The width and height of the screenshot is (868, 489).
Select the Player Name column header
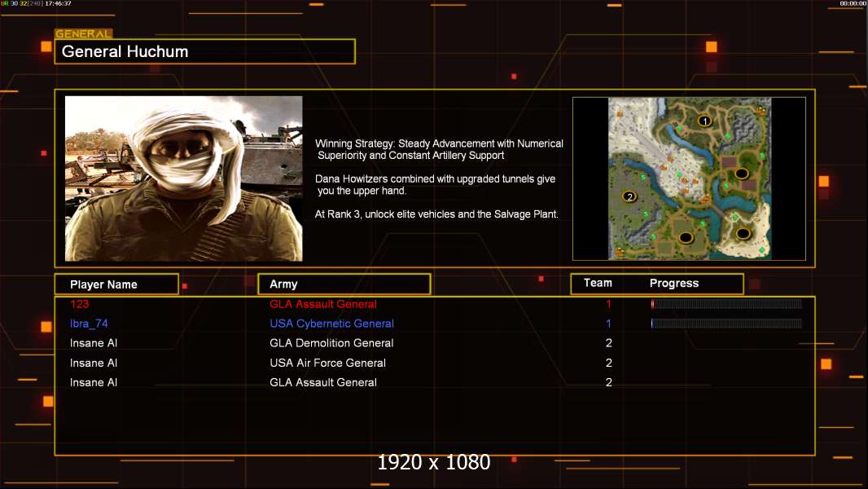coord(116,284)
